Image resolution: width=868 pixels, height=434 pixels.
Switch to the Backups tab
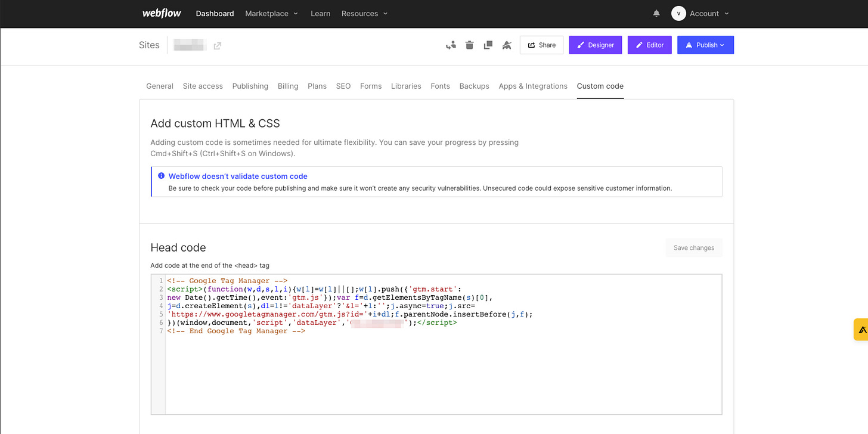tap(475, 86)
